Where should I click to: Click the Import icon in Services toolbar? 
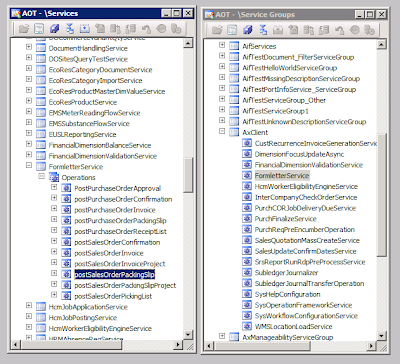[70, 29]
